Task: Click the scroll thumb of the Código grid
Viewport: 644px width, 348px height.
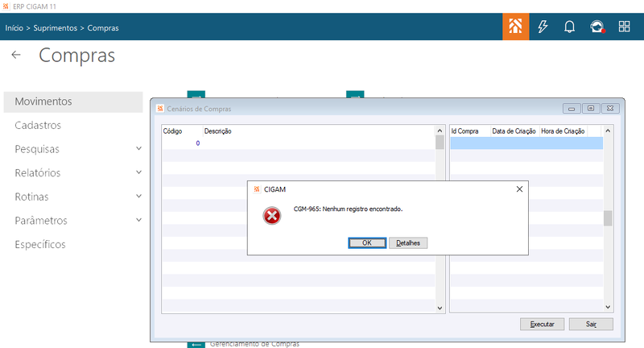Action: tap(440, 142)
